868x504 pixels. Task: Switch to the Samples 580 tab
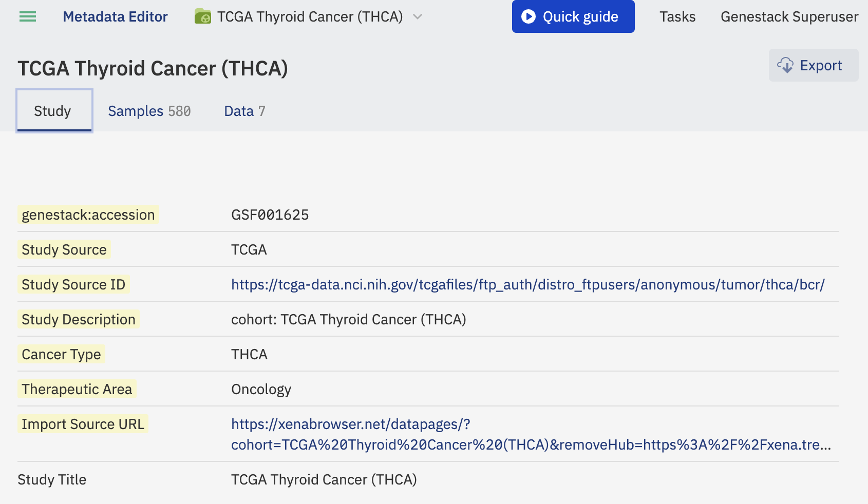(x=149, y=111)
